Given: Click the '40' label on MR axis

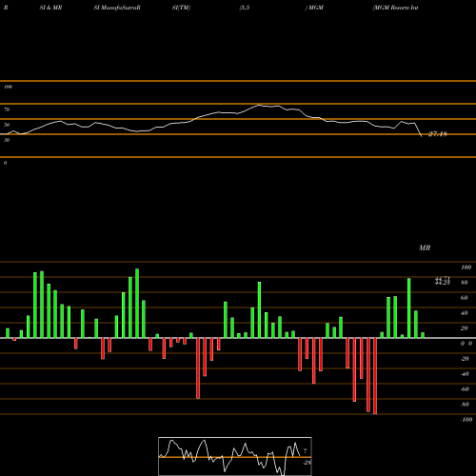Looking at the screenshot, I should coord(465,313).
